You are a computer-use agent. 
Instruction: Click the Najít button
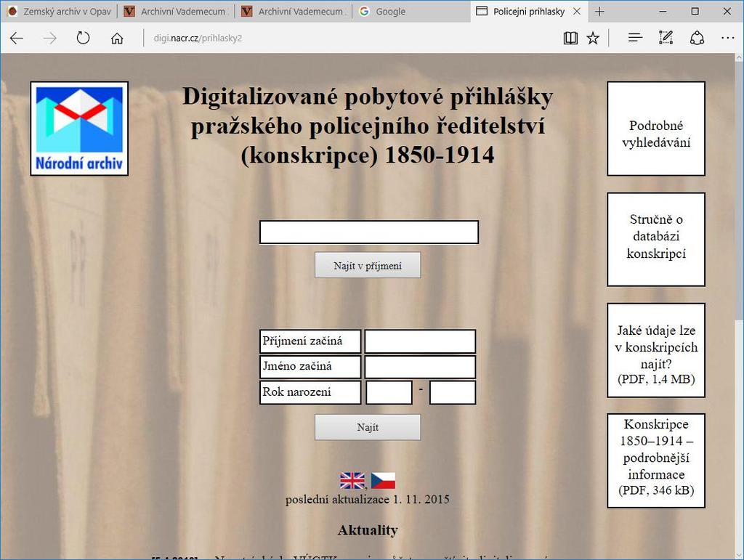[367, 427]
